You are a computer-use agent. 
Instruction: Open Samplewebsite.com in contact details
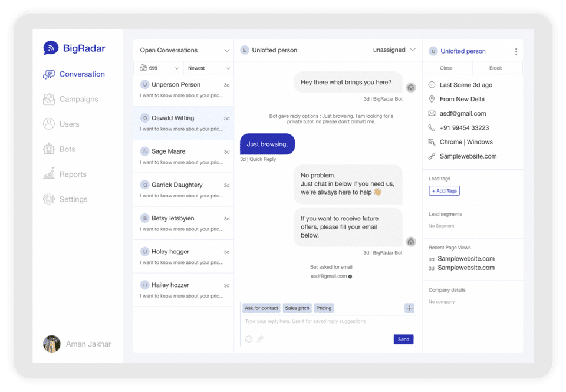click(x=468, y=156)
